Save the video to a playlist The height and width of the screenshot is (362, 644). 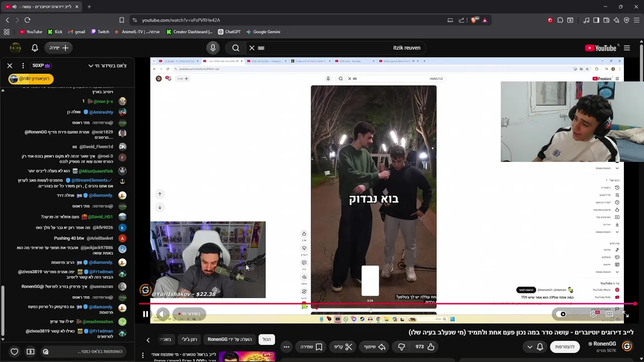click(x=311, y=347)
